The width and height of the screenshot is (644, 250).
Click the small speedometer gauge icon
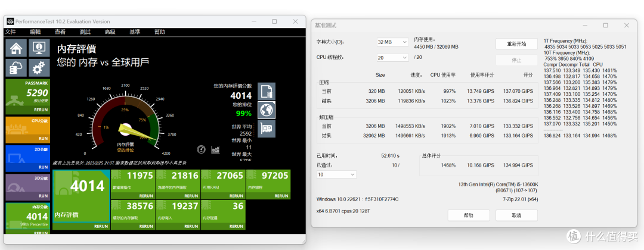(x=202, y=149)
